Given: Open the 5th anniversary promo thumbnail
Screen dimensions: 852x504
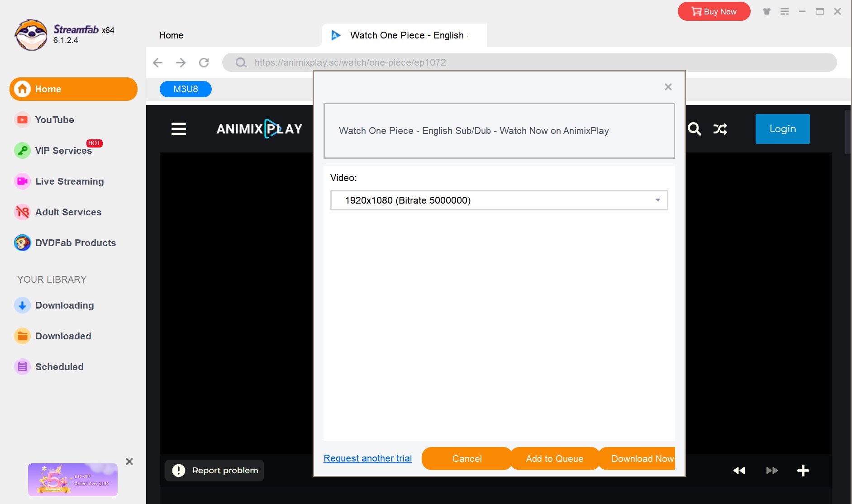Looking at the screenshot, I should (73, 480).
